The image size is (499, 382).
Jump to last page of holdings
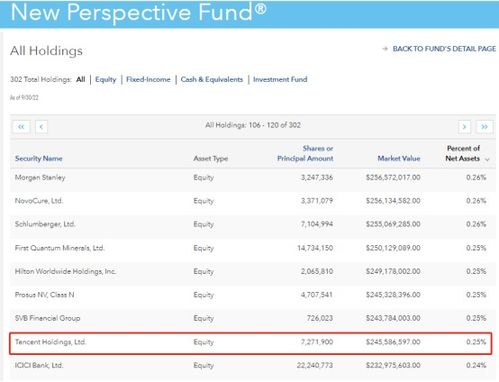[484, 127]
